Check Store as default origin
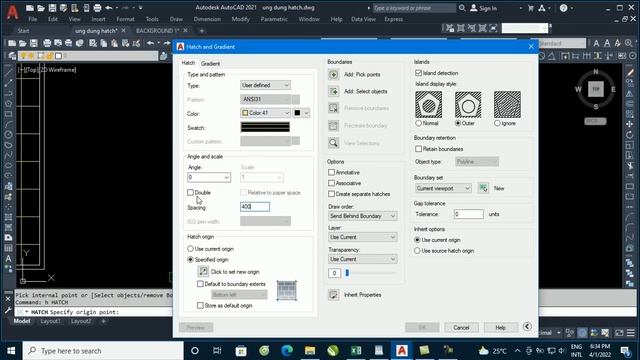The width and height of the screenshot is (640, 360). click(x=200, y=305)
